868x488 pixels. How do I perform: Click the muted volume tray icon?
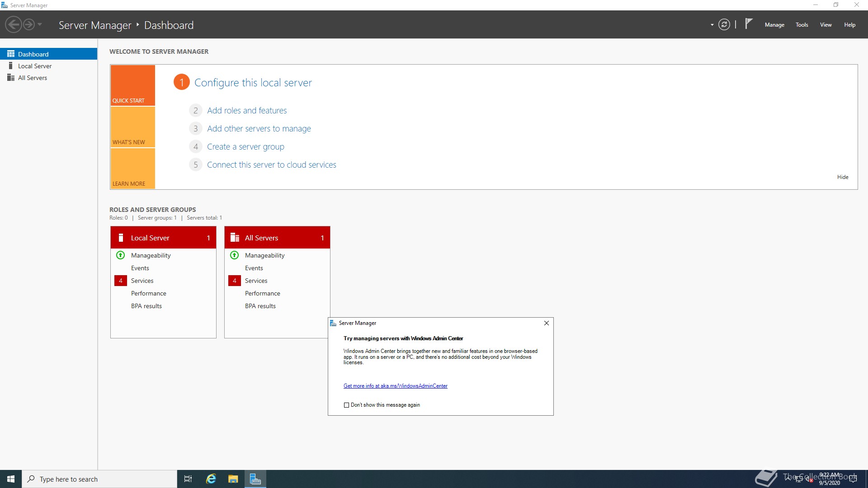(809, 479)
